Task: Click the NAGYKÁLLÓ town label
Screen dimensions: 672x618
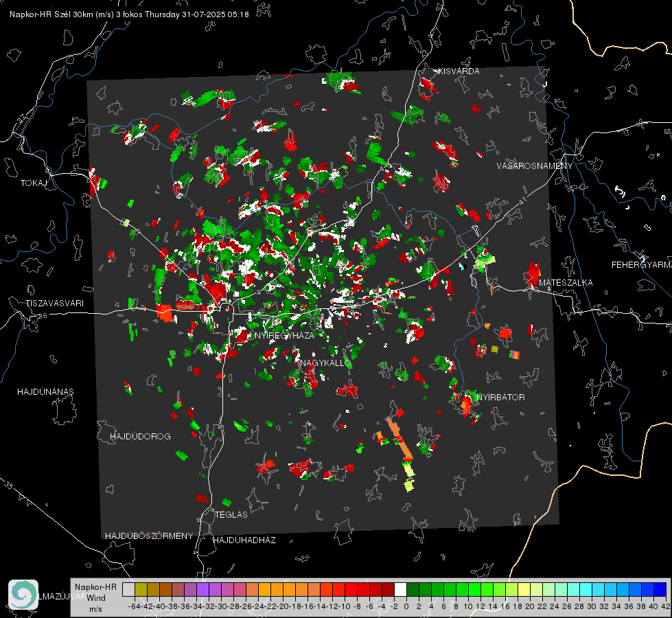Action: coord(325,363)
